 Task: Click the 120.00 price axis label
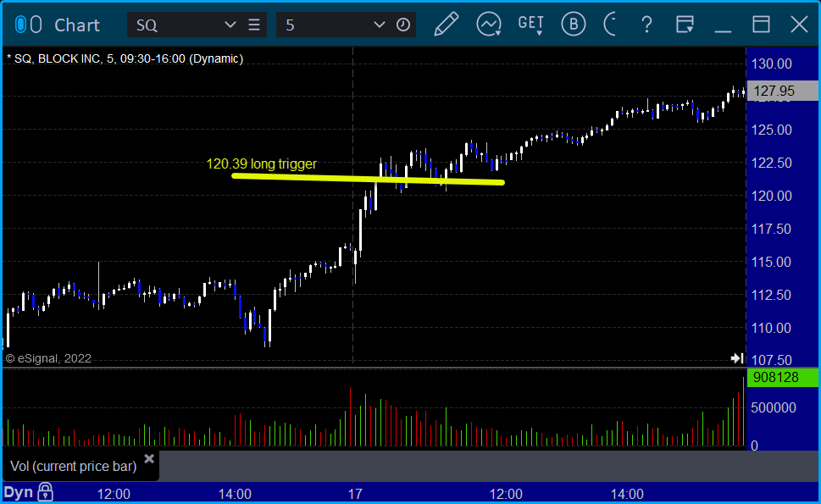(772, 196)
